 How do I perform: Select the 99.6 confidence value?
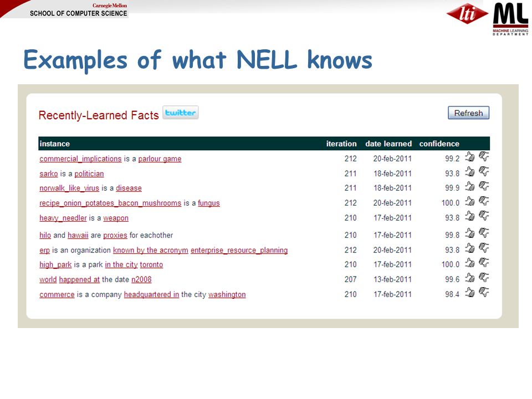[452, 279]
